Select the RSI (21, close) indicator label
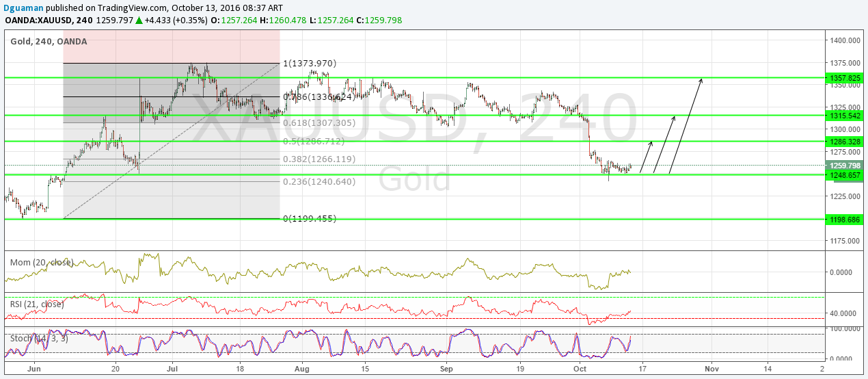Image resolution: width=868 pixels, height=379 pixels. (38, 304)
